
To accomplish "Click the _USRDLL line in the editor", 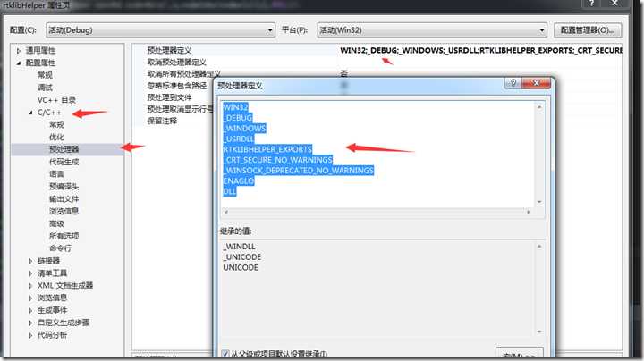I will [x=238, y=139].
